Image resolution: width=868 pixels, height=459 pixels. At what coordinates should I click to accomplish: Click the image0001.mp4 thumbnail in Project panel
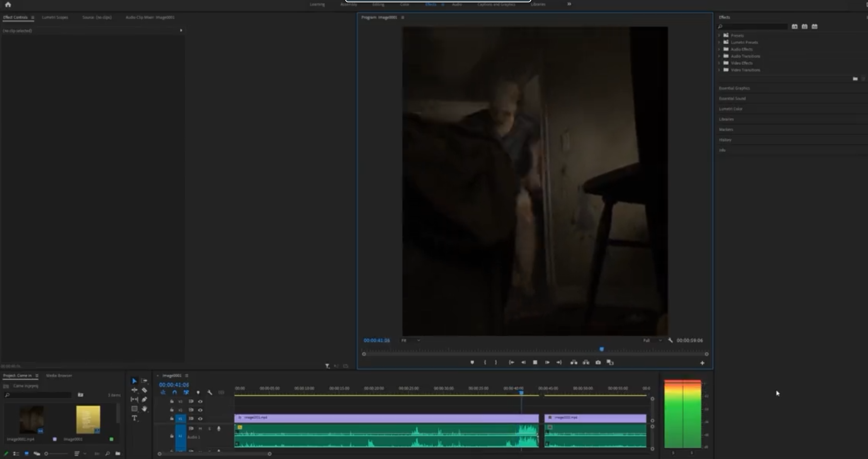point(31,420)
